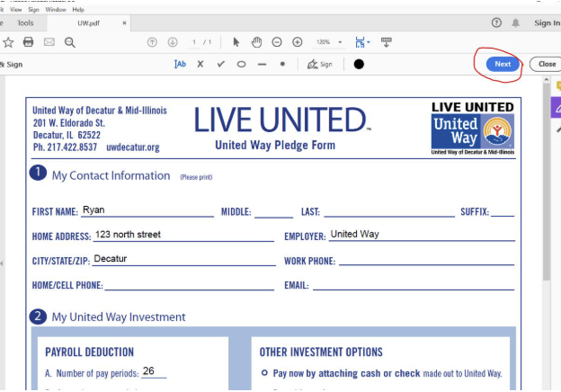The image size is (561, 392).
Task: Select 'Pay now by attaching cash' radio option
Action: [264, 372]
